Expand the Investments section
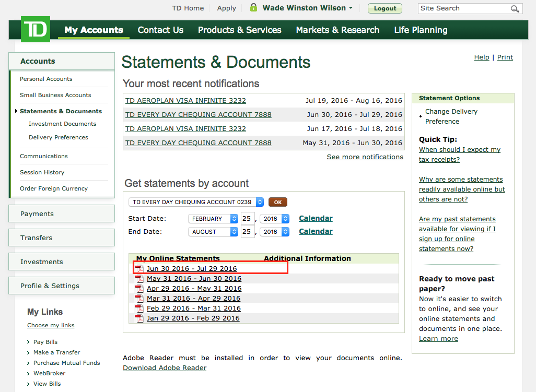 [x=62, y=262]
